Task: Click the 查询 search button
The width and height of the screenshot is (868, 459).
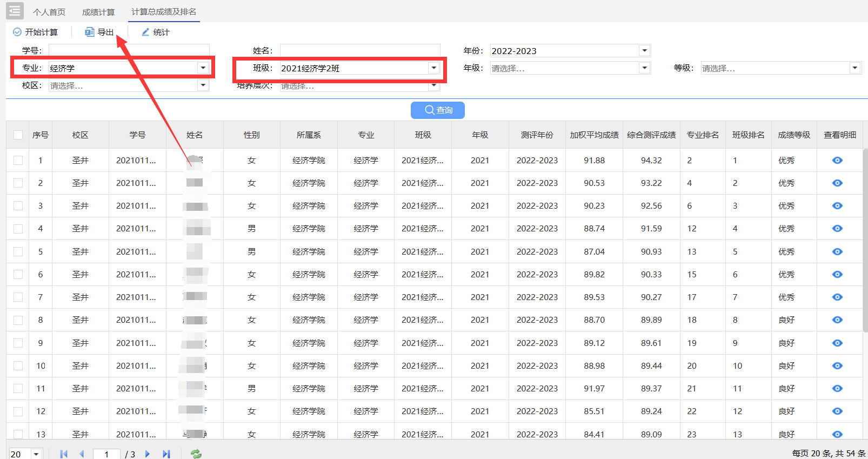Action: tap(438, 110)
